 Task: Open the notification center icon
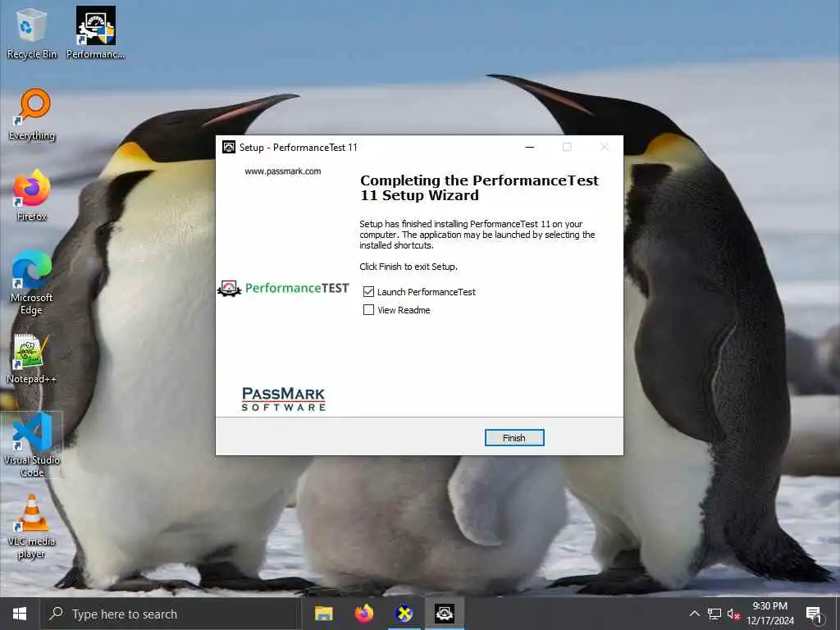(x=814, y=614)
